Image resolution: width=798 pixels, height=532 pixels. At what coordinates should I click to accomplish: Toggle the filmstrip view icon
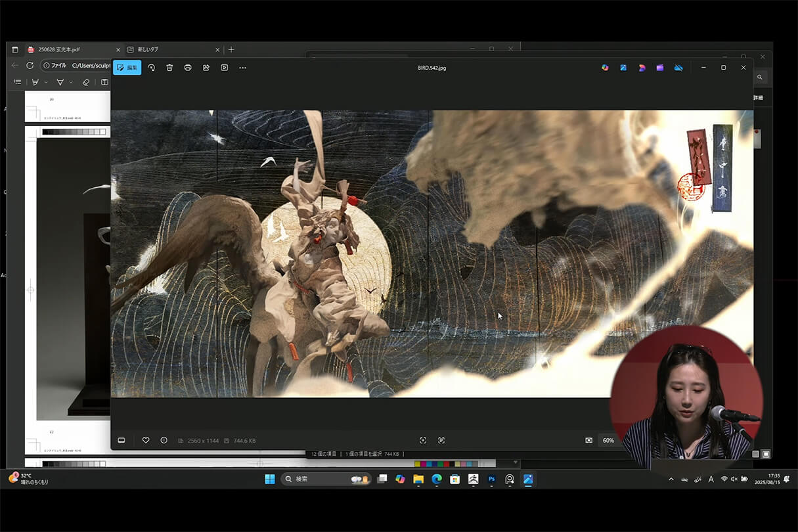click(122, 440)
